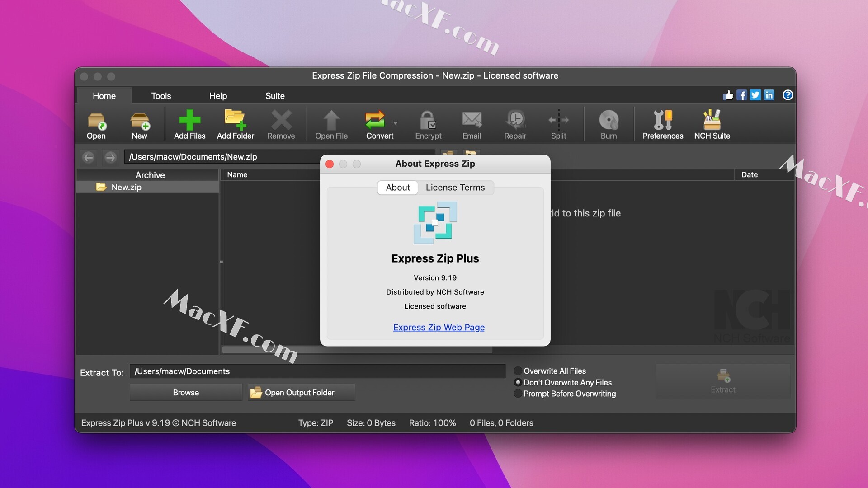Click 'Type: ZIP' in the status bar

pyautogui.click(x=316, y=423)
